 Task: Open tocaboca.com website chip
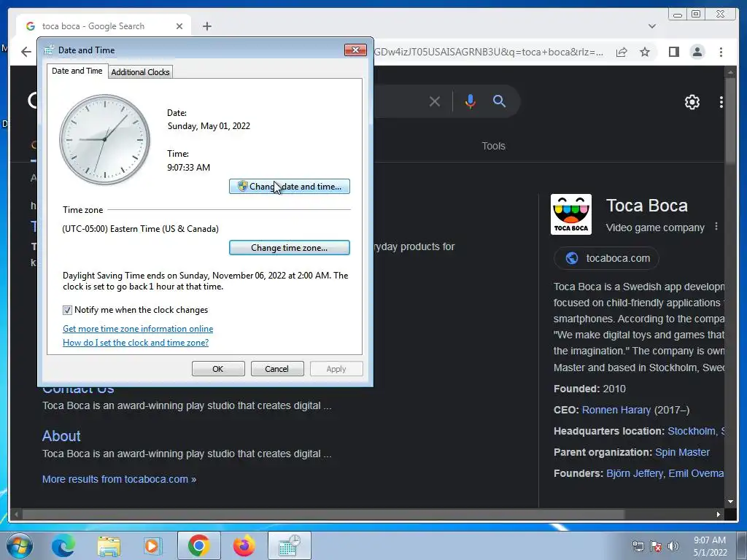coord(607,258)
